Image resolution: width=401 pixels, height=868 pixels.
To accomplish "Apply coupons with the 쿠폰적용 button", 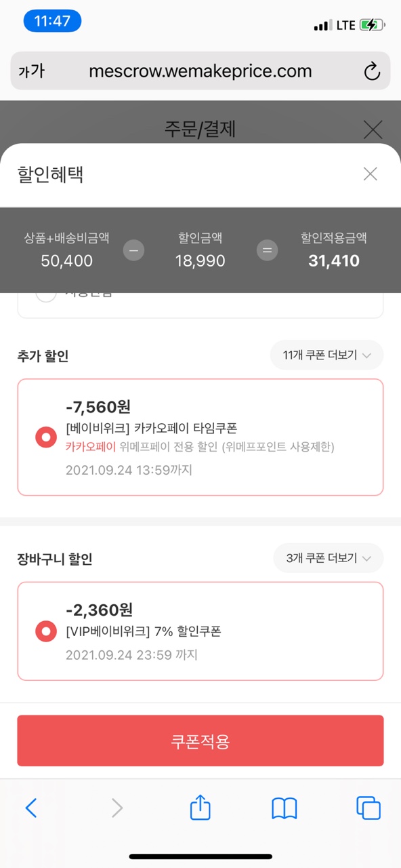I will [200, 741].
